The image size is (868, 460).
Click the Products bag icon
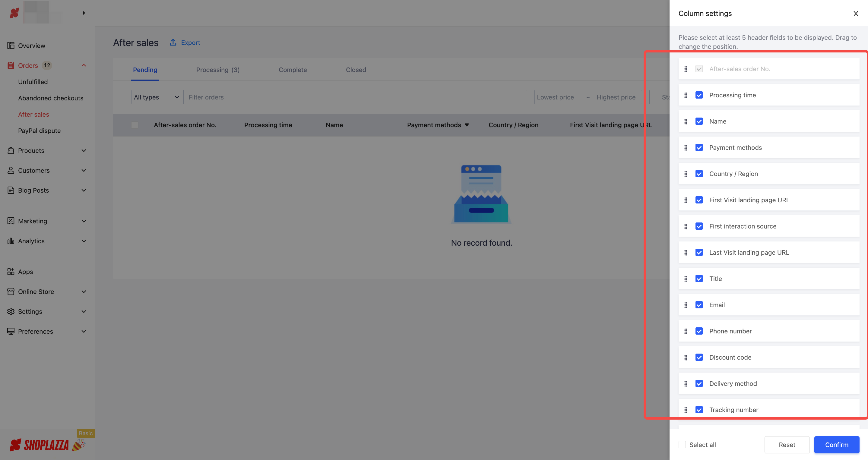[x=11, y=150]
